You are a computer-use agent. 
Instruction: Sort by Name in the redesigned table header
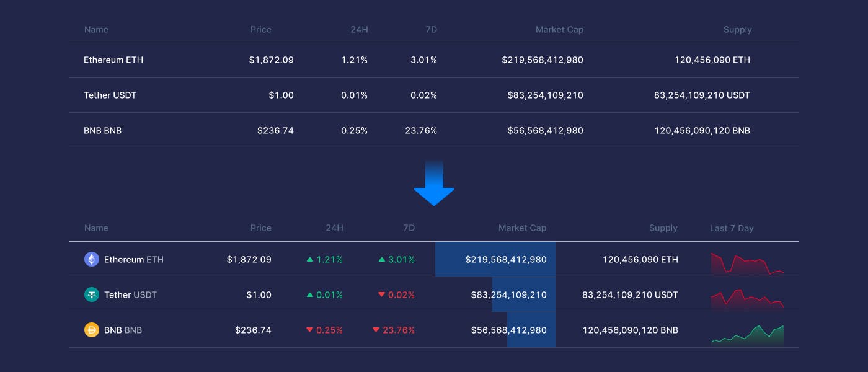[96, 228]
